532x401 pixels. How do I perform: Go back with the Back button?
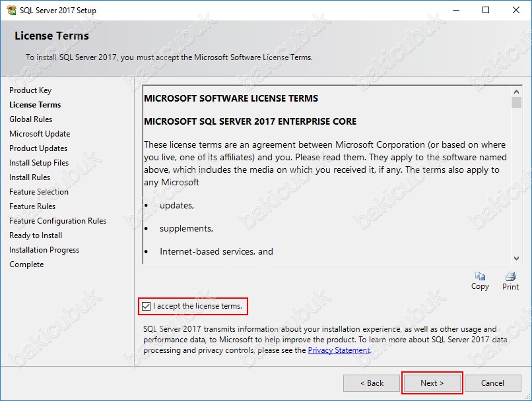coord(372,383)
